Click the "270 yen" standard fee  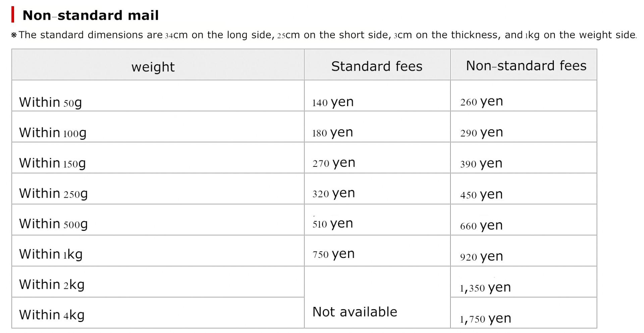(334, 163)
